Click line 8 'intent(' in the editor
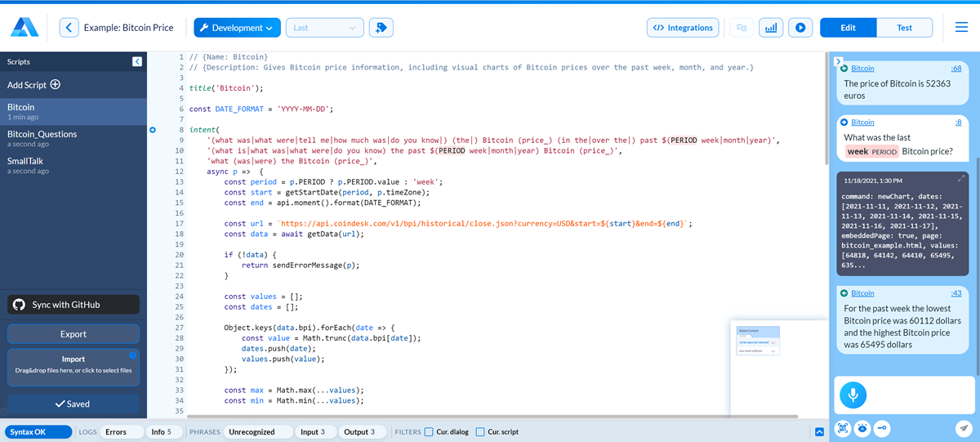This screenshot has width=980, height=442. tap(204, 130)
